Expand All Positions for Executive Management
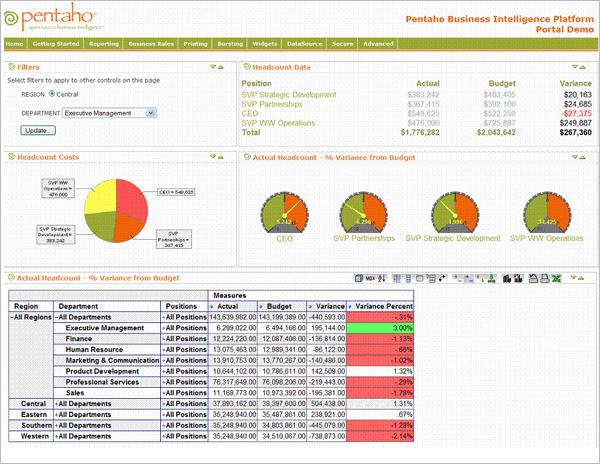The height and width of the screenshot is (465, 600). click(164, 328)
